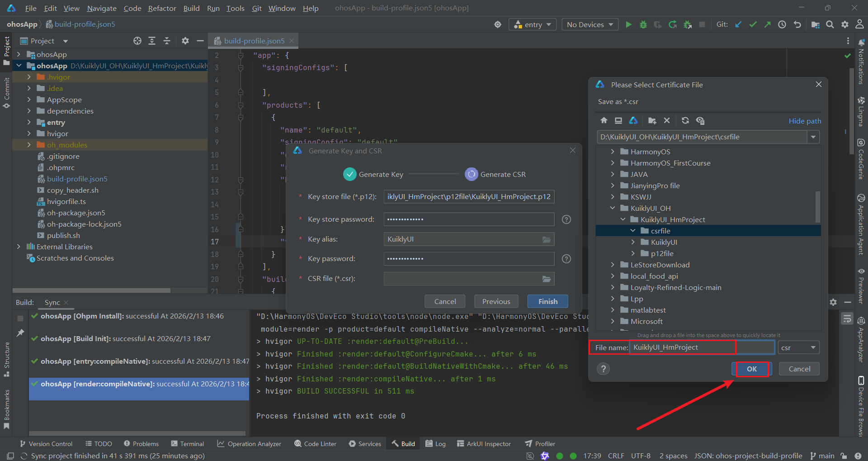The width and height of the screenshot is (868, 461).
Task: Open Project view selector dropdown
Action: point(66,41)
